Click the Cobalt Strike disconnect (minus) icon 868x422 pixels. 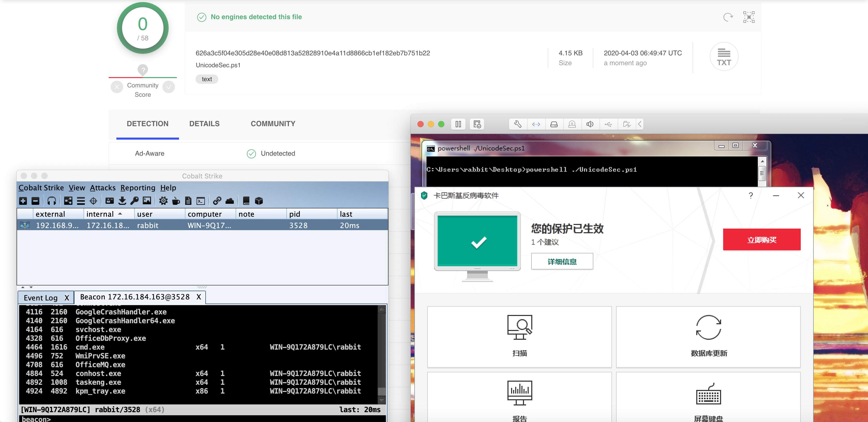point(35,201)
